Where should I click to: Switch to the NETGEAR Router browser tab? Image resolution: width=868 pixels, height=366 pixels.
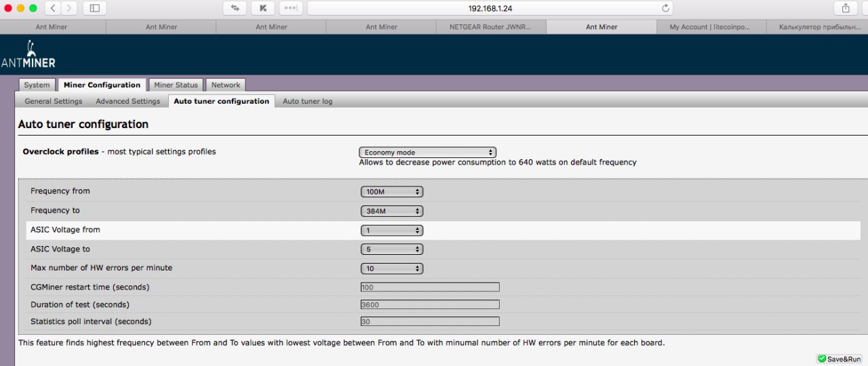pyautogui.click(x=491, y=27)
